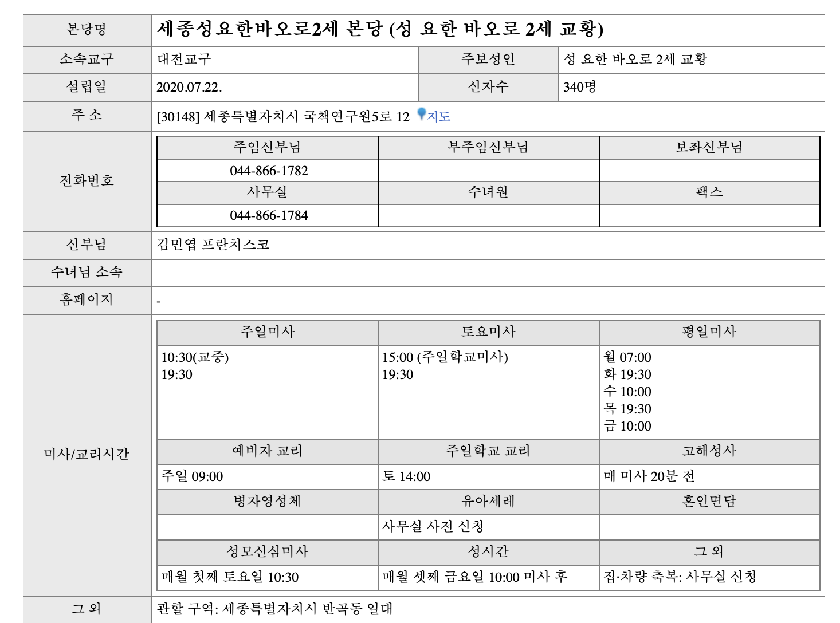Click 집·차량 축복: 사무실 신청 entry
The height and width of the screenshot is (623, 840).
click(680, 577)
